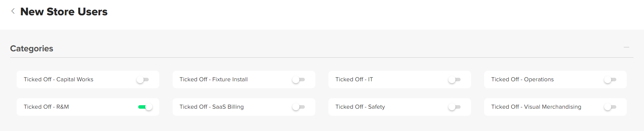Click the "Ticked Off - Capital Works" label text
This screenshot has width=644, height=131.
pos(58,79)
